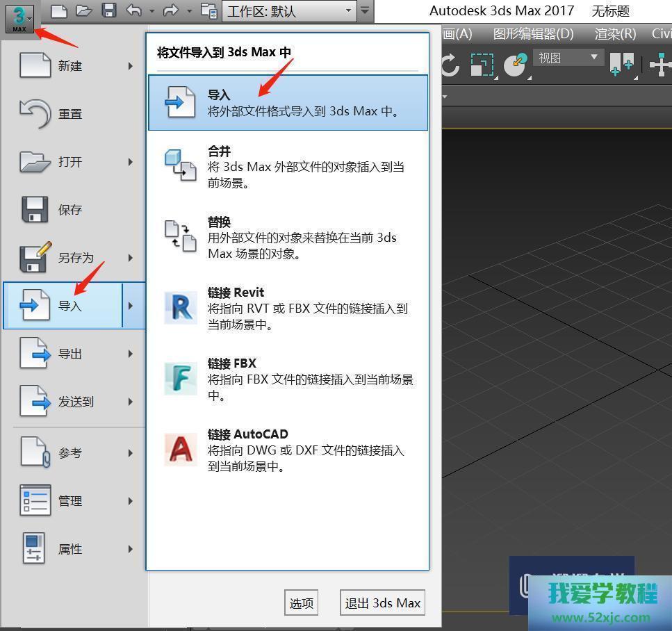This screenshot has height=631, width=672.
Task: Open the workspace selector dropdown
Action: (x=290, y=11)
